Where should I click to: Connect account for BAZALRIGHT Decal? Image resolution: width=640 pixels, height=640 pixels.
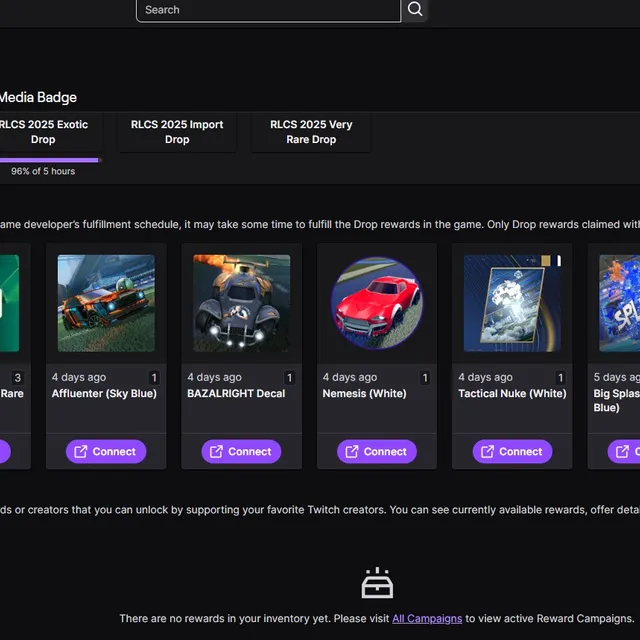point(241,451)
